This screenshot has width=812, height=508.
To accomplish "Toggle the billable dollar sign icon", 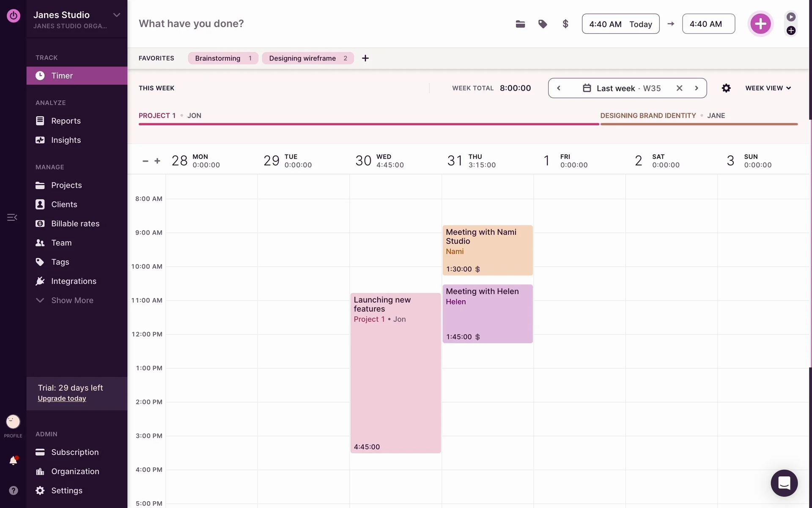I will [x=565, y=24].
